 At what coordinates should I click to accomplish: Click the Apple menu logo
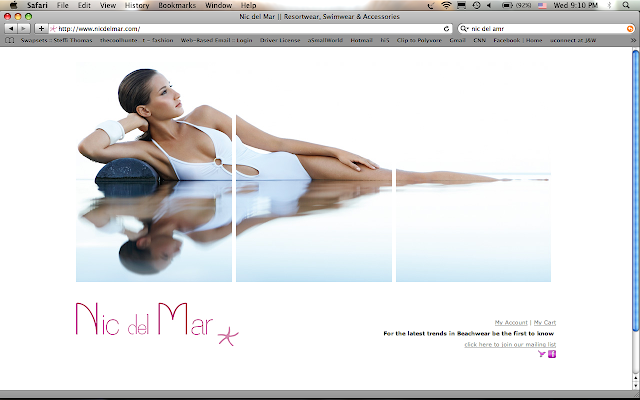(13, 5)
